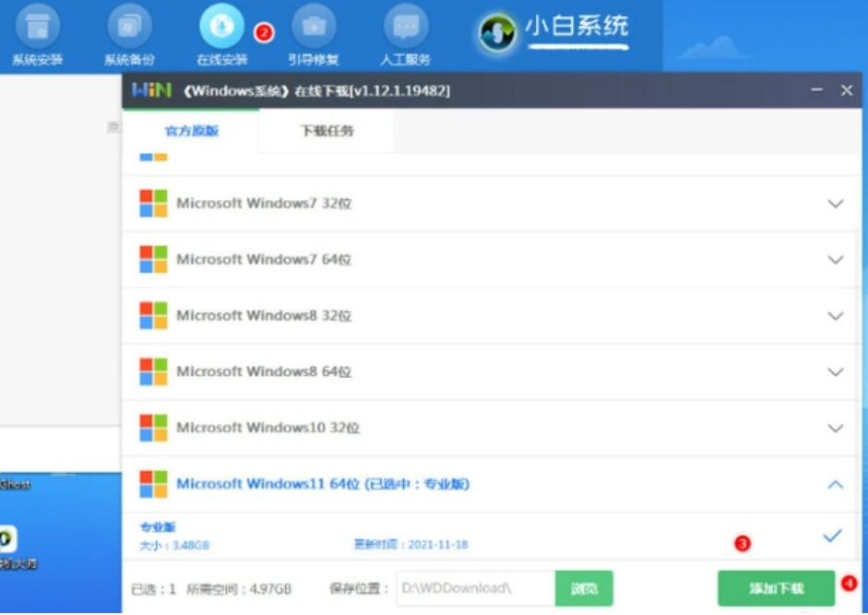
Task: Click the Windows logo beside Windows8 32位
Action: pos(153,315)
